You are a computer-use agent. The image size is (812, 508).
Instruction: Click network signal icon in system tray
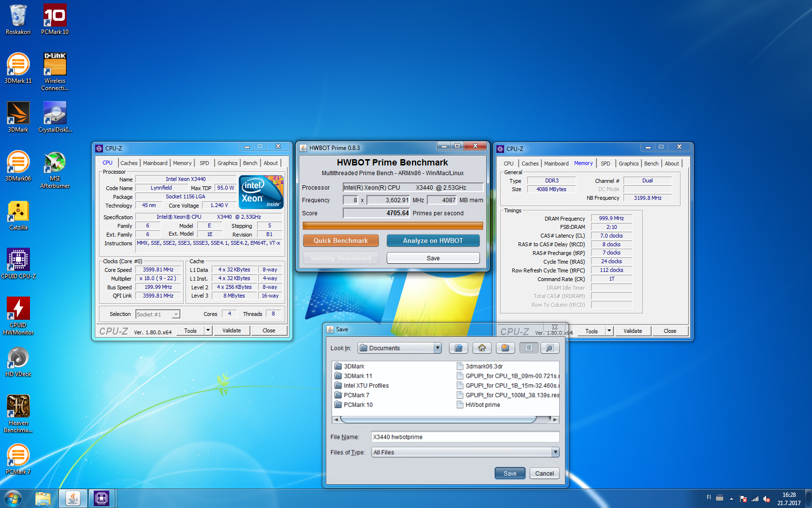pos(755,499)
